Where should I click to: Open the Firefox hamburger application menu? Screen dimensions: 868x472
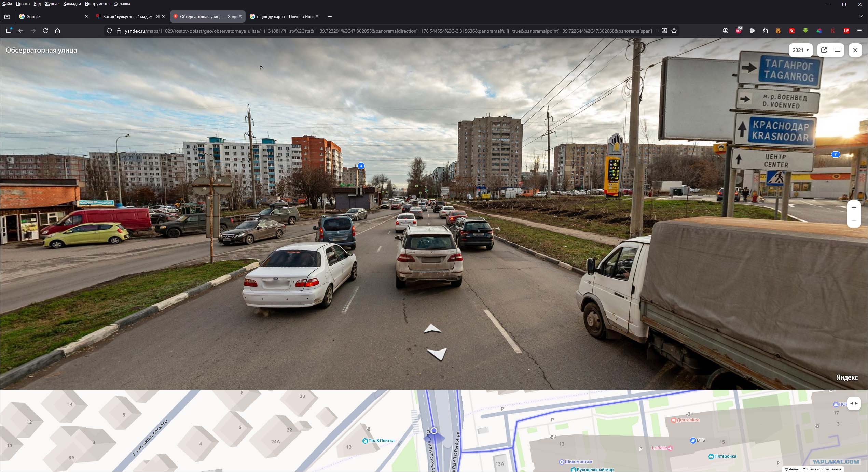click(859, 31)
